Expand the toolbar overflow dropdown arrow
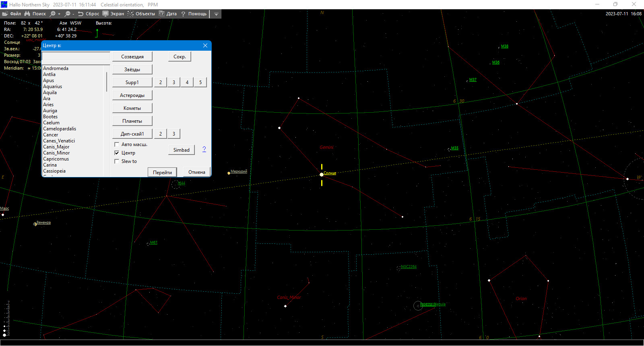644x346 pixels. (x=216, y=14)
